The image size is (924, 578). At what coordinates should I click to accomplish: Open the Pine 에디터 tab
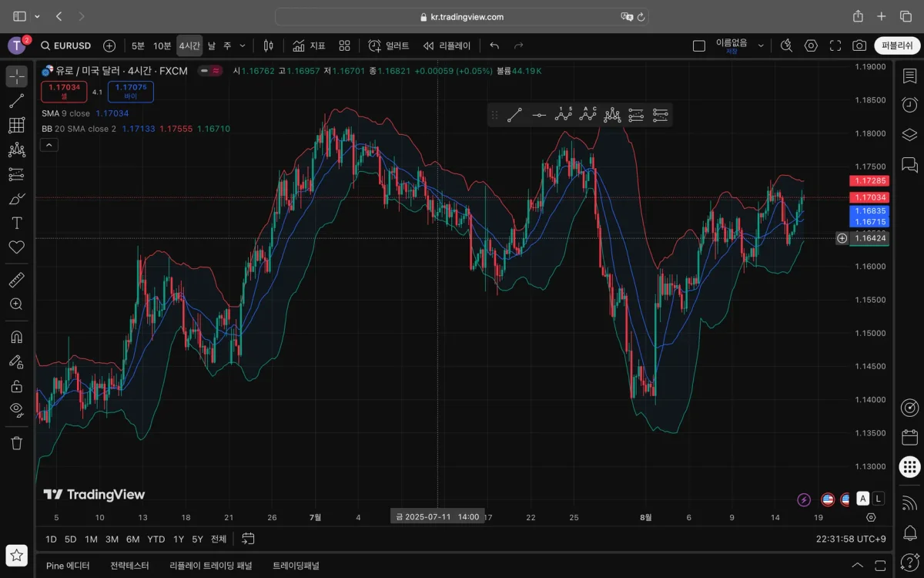click(68, 566)
